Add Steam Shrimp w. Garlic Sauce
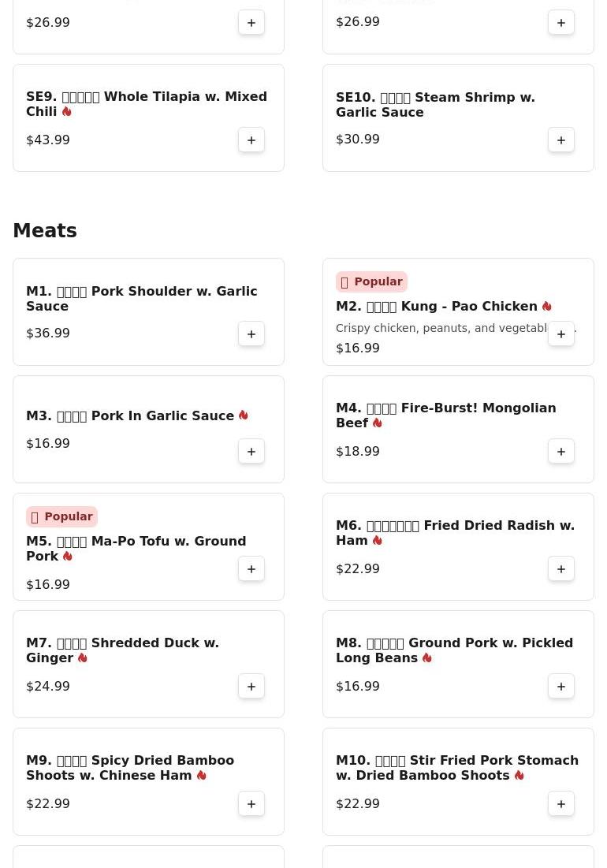607x868 pixels. pyautogui.click(x=561, y=140)
